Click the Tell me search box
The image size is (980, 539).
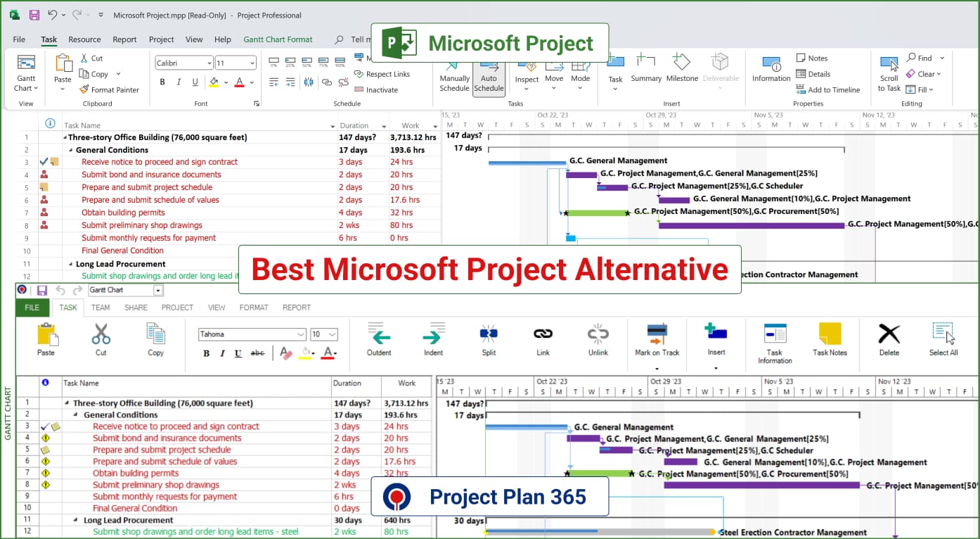pos(358,39)
